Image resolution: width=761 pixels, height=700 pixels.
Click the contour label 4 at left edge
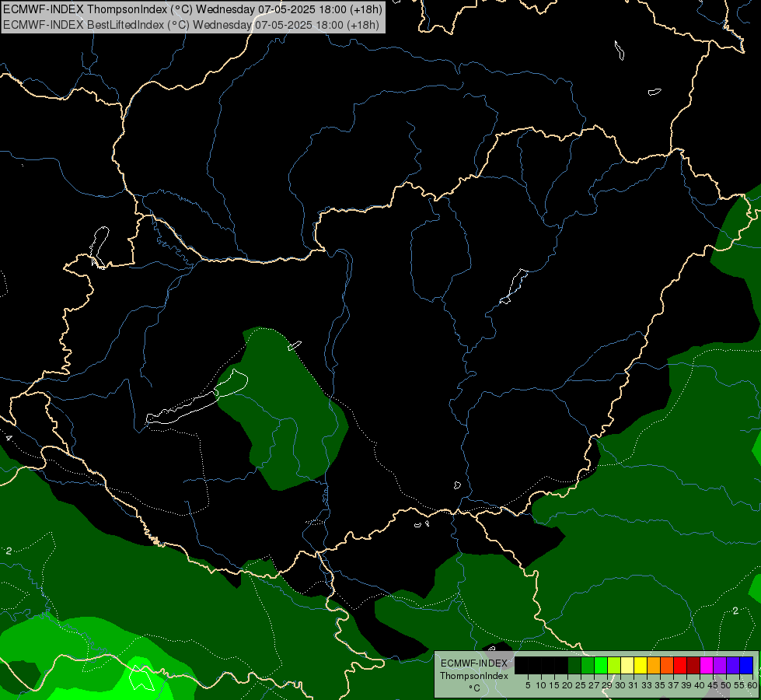[9, 438]
